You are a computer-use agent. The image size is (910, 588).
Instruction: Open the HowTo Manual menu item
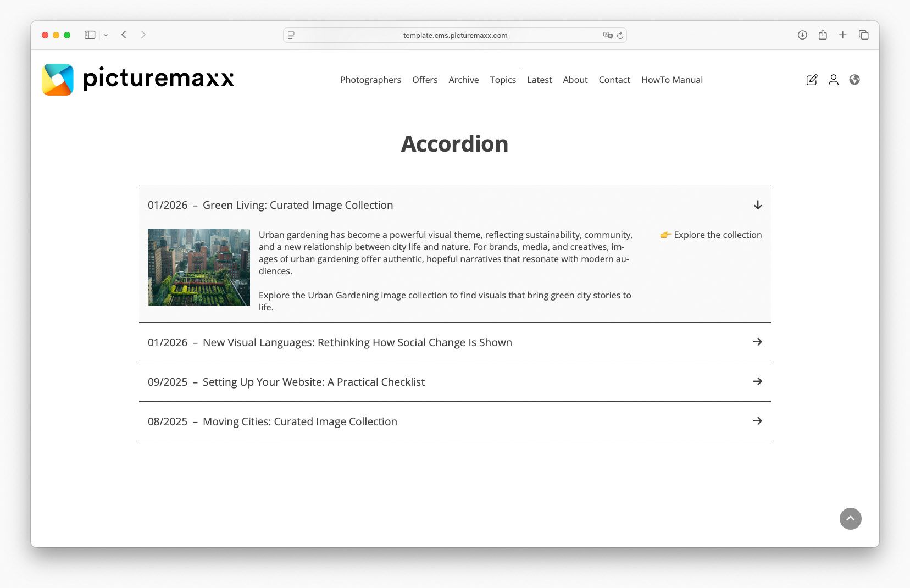[x=672, y=80]
